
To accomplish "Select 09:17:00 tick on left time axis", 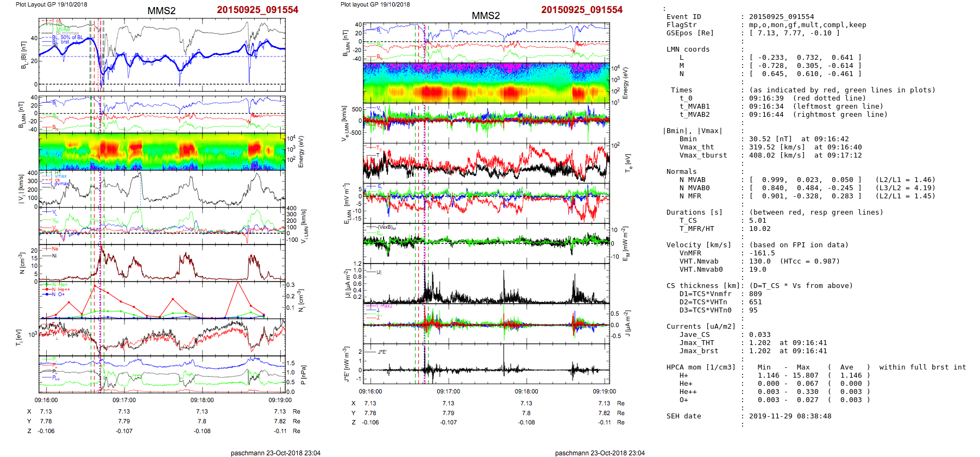I will (x=124, y=400).
